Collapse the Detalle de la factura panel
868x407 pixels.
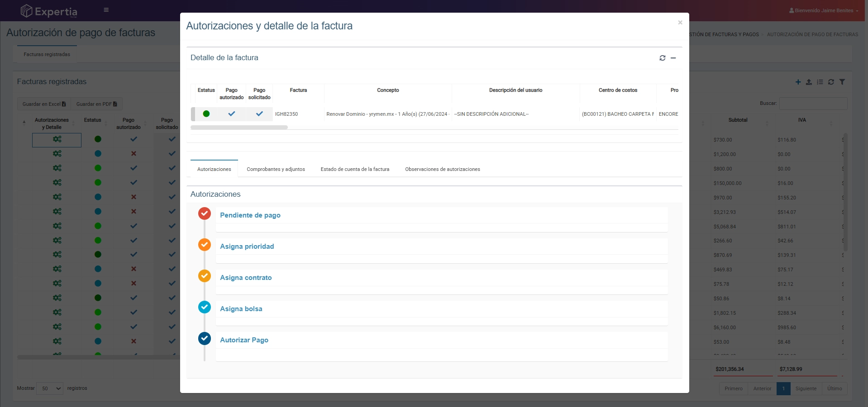(x=673, y=58)
